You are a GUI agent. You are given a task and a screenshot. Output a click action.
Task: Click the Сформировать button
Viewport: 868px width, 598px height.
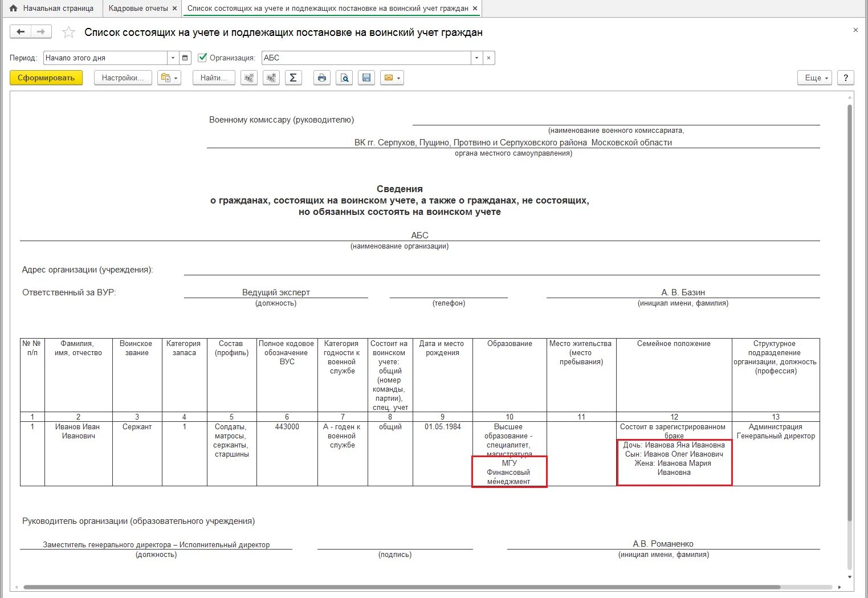pyautogui.click(x=46, y=78)
